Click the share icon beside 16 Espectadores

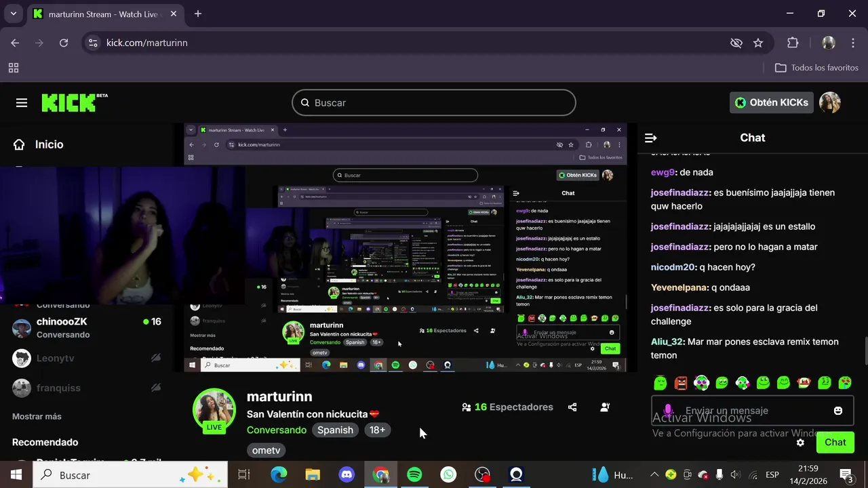point(572,407)
